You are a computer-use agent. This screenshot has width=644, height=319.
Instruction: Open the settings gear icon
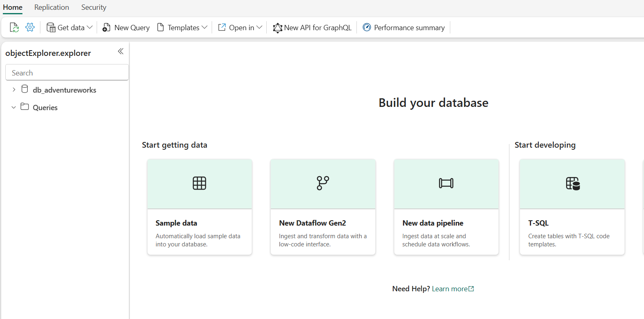(30, 27)
